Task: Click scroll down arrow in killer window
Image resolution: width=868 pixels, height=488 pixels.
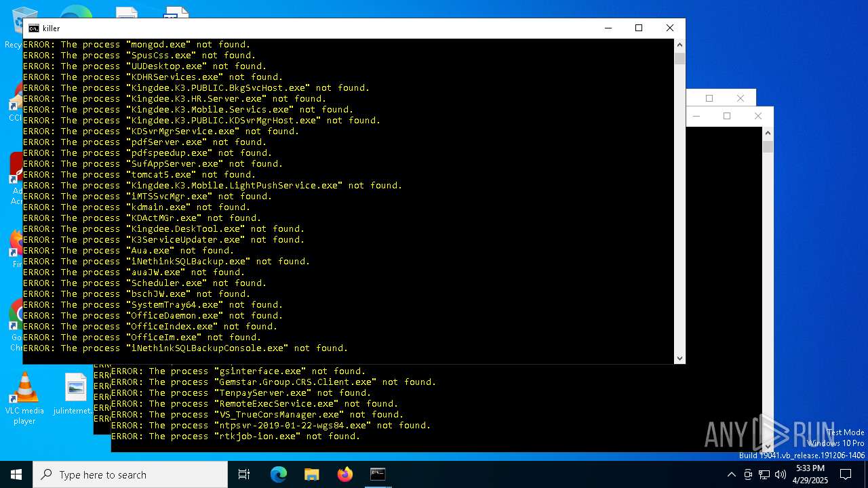Action: (x=679, y=358)
